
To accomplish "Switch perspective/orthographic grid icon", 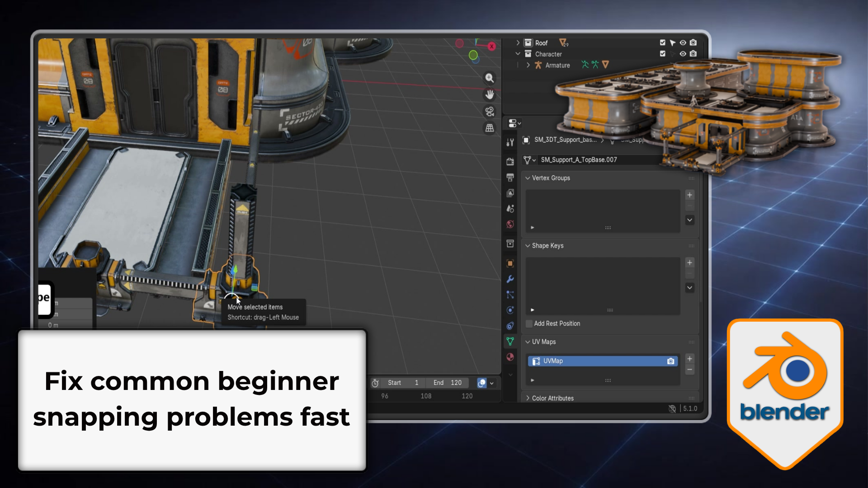I will pos(490,128).
